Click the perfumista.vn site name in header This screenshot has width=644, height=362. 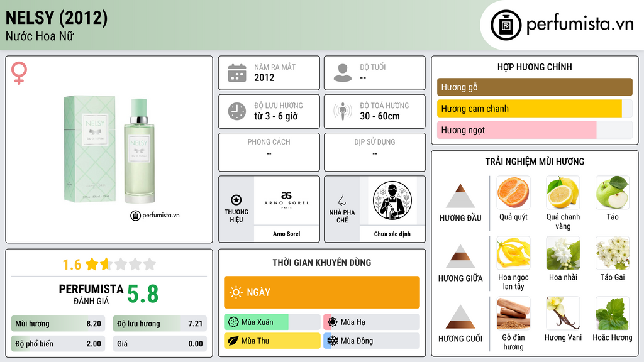click(580, 25)
